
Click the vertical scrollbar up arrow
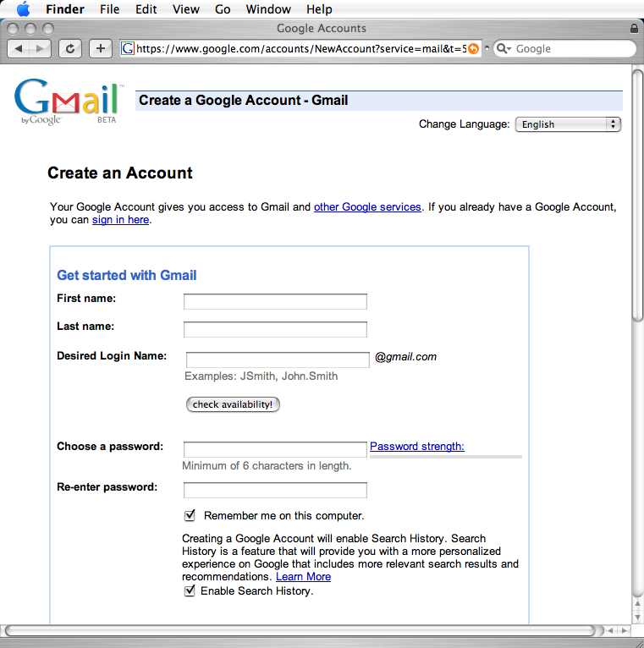point(637,604)
